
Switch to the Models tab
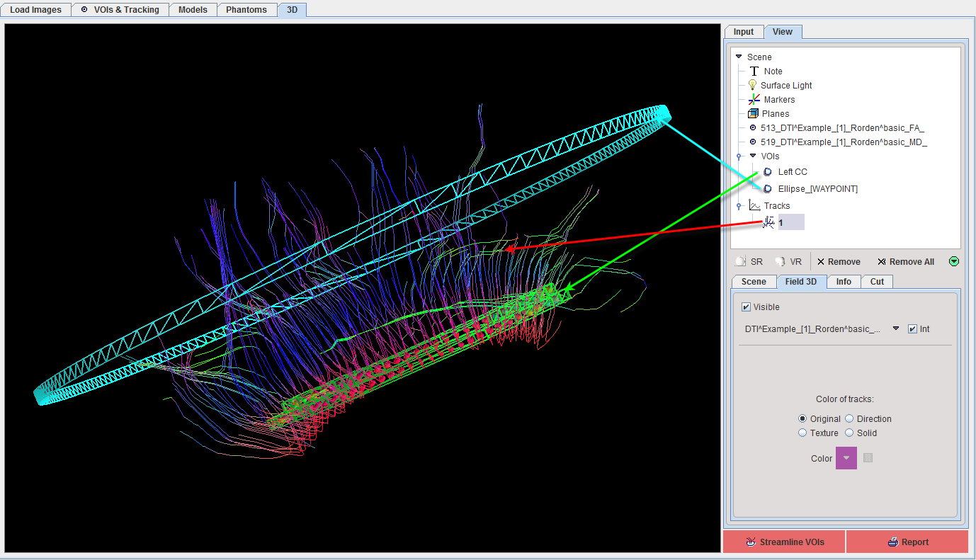(x=193, y=10)
